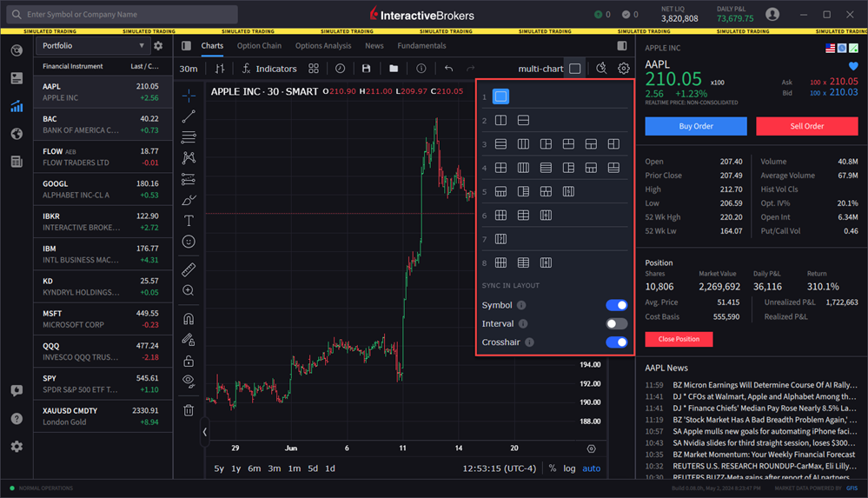This screenshot has height=498, width=868.
Task: Open application settings in left sidebar
Action: 17,447
